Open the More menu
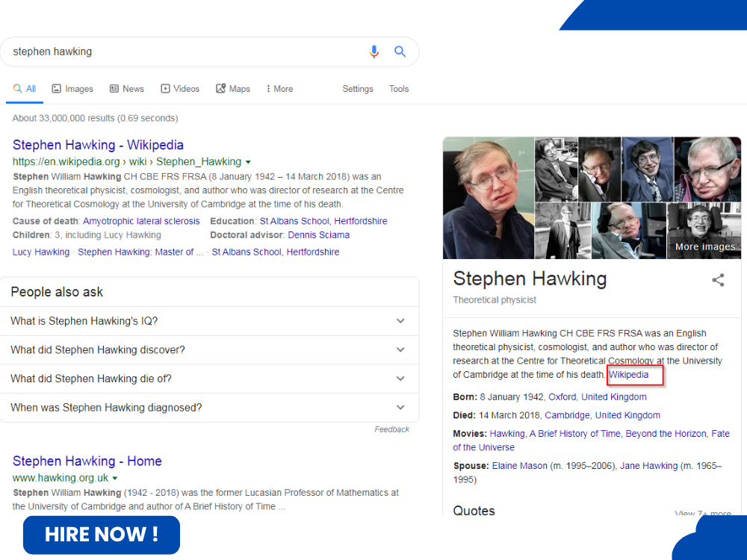The height and width of the screenshot is (560, 747). [x=279, y=89]
